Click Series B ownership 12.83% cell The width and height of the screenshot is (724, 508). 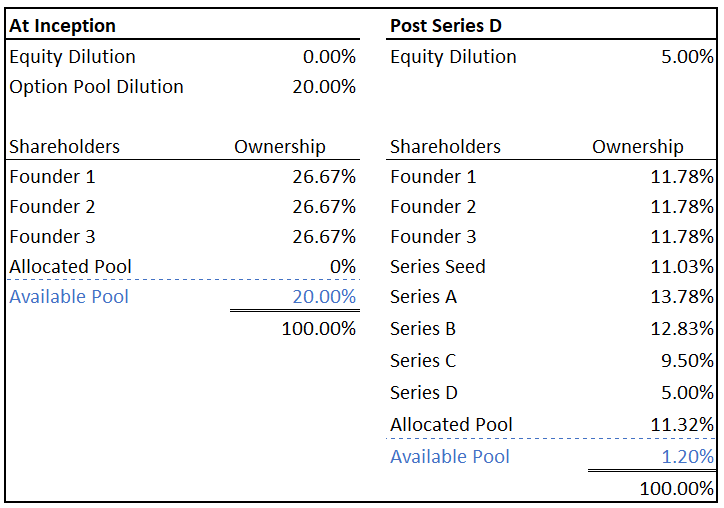tap(681, 329)
